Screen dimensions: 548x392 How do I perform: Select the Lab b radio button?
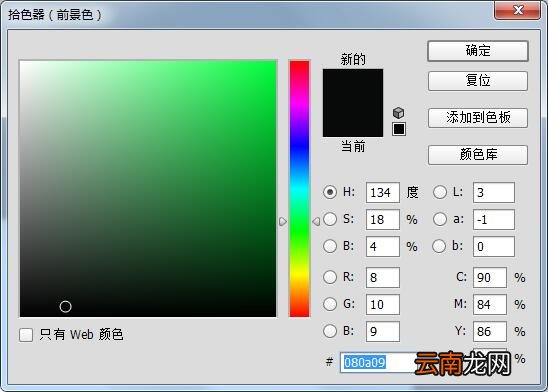pos(439,246)
